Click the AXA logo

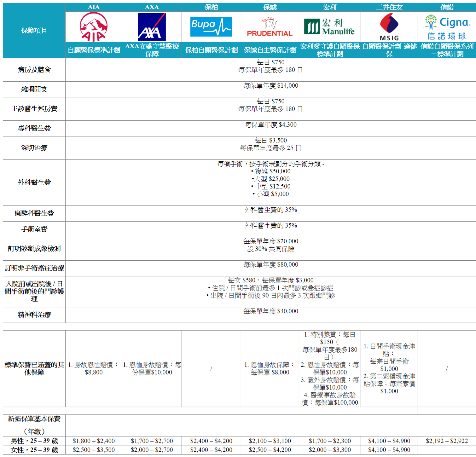pos(152,27)
